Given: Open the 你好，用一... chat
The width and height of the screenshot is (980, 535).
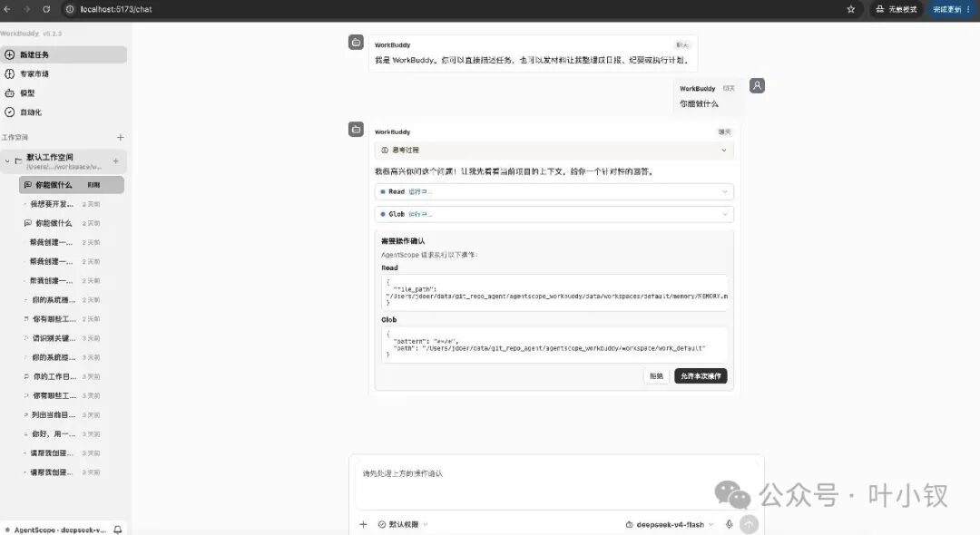Looking at the screenshot, I should 72,433.
